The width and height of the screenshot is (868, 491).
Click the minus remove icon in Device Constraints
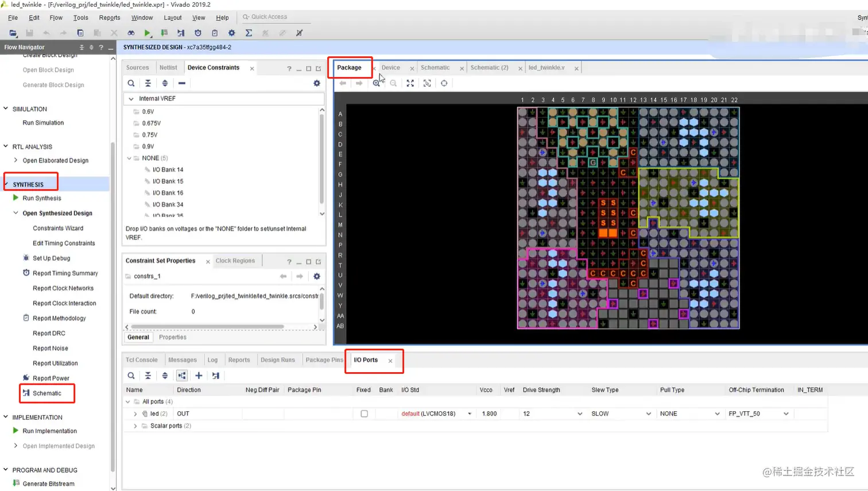click(181, 83)
